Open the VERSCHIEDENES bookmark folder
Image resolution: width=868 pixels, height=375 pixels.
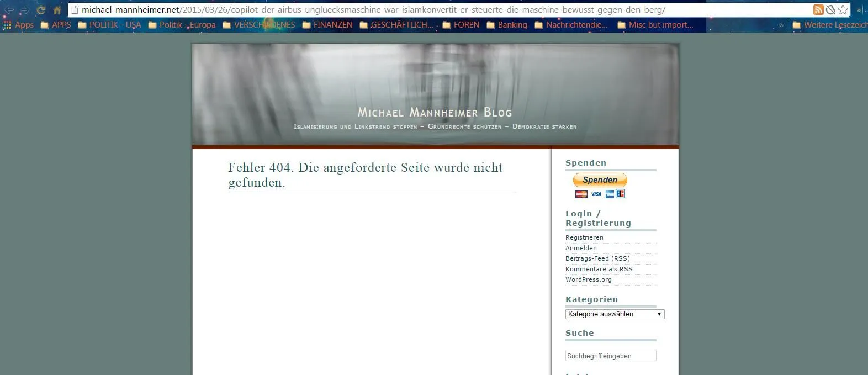point(259,25)
